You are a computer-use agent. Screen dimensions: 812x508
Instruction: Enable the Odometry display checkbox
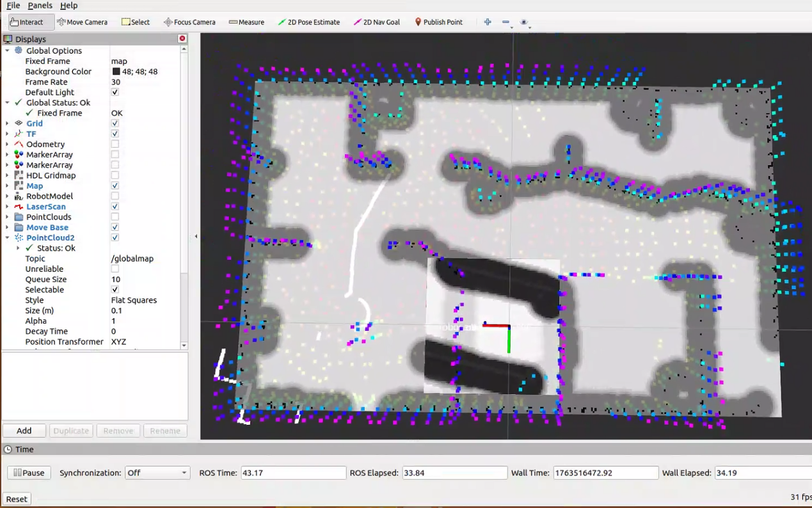[115, 145]
